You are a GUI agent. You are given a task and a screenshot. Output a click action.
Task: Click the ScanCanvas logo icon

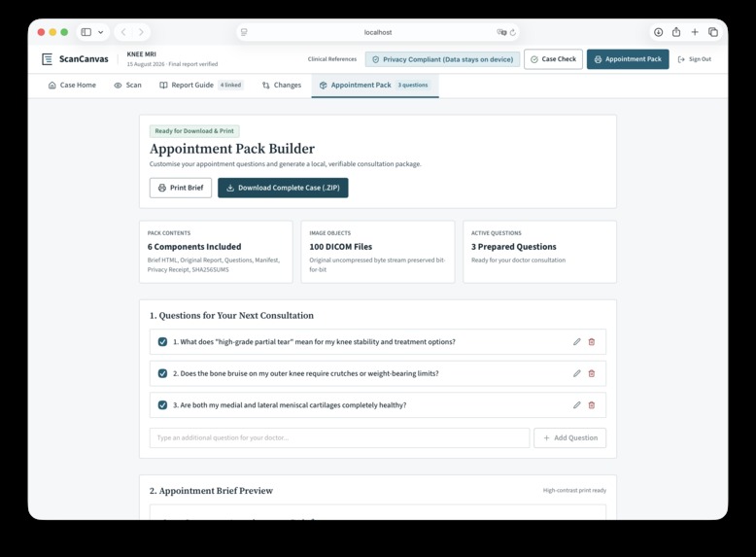tap(47, 59)
